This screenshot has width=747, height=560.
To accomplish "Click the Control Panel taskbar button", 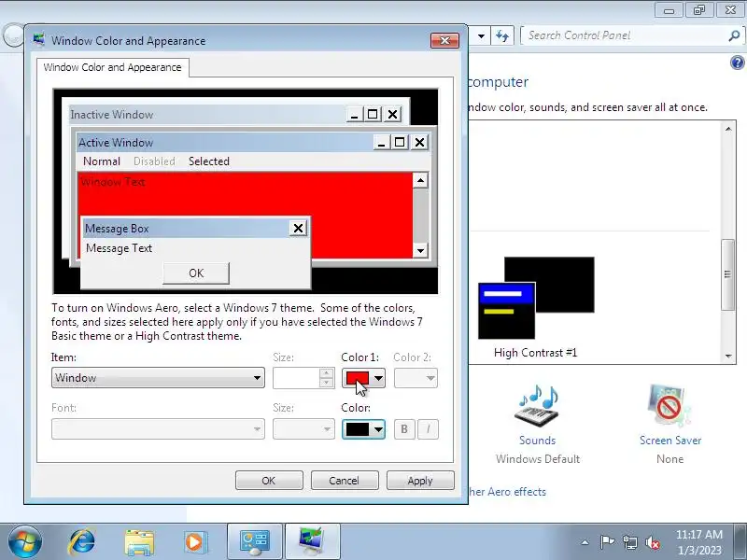I will pyautogui.click(x=255, y=542).
